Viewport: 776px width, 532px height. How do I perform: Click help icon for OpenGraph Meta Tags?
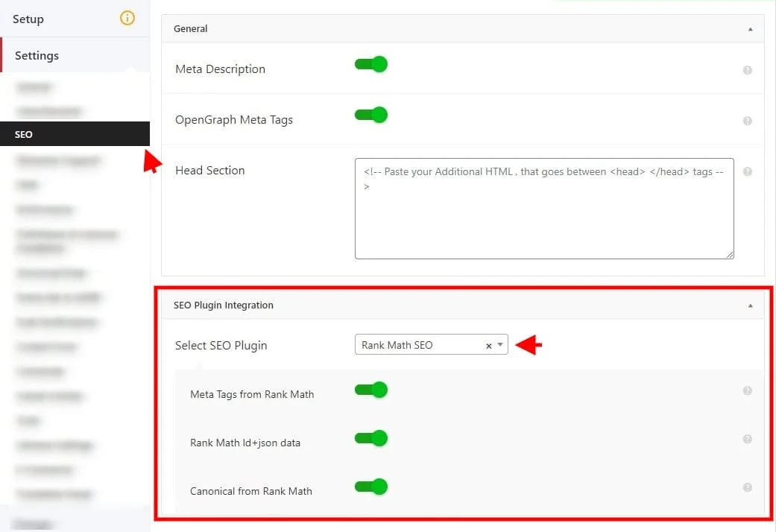[747, 121]
